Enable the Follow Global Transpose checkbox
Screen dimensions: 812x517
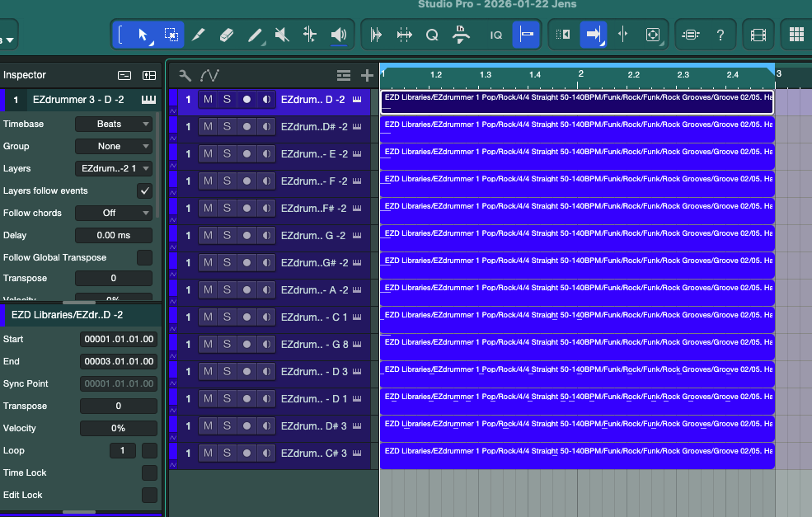[x=144, y=257]
